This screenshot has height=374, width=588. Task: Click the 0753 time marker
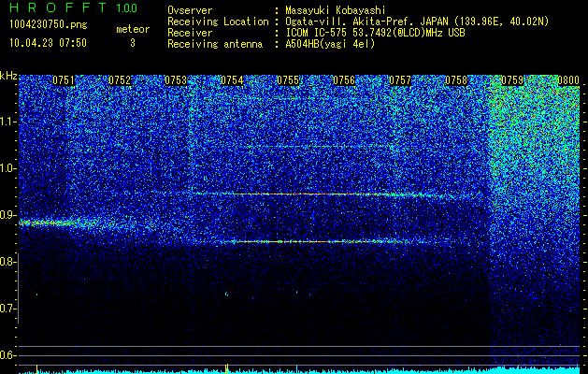coord(176,80)
